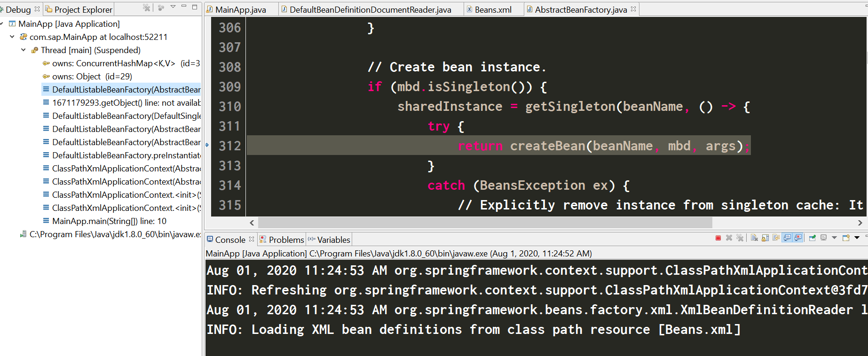
Task: Click 'Loading XML bean definitions' console line
Action: (x=473, y=330)
